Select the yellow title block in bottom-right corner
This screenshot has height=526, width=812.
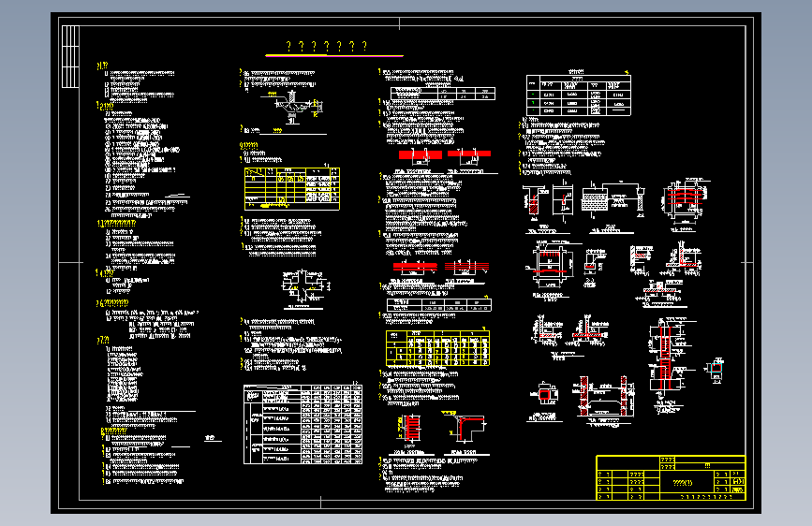[x=671, y=478]
